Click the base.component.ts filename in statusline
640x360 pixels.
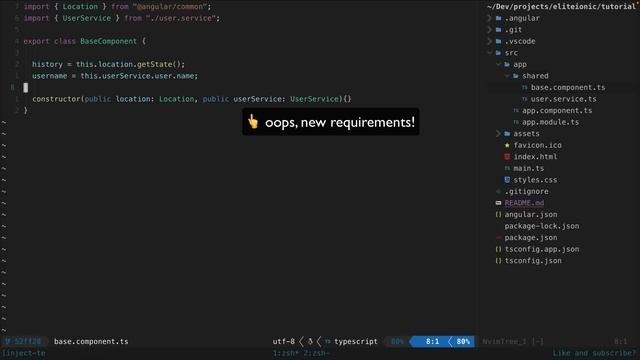[91, 342]
